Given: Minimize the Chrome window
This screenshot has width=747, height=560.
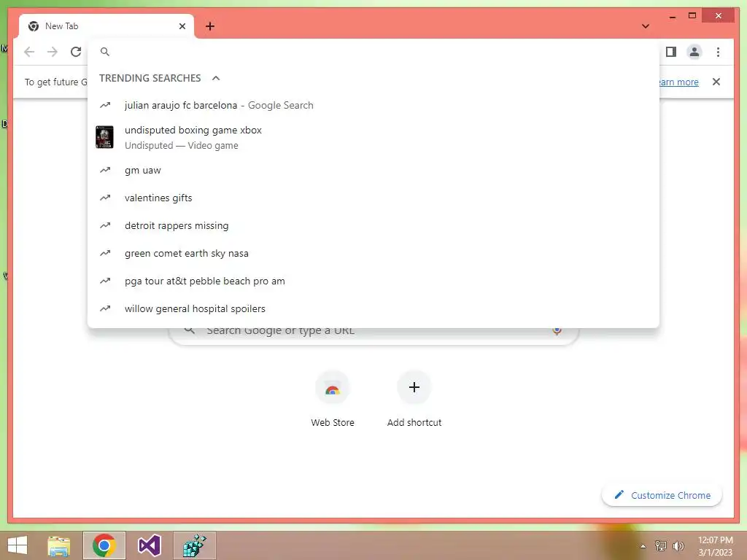Looking at the screenshot, I should [672, 17].
